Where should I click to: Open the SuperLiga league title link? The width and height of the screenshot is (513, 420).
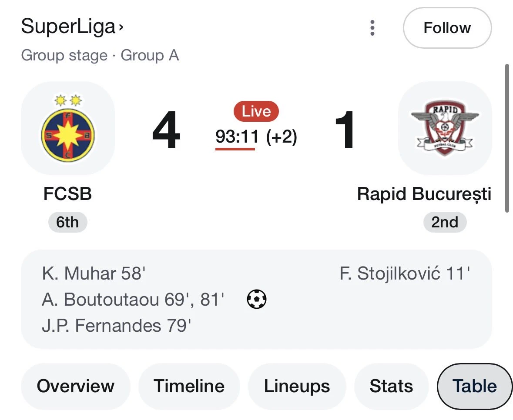tap(68, 27)
